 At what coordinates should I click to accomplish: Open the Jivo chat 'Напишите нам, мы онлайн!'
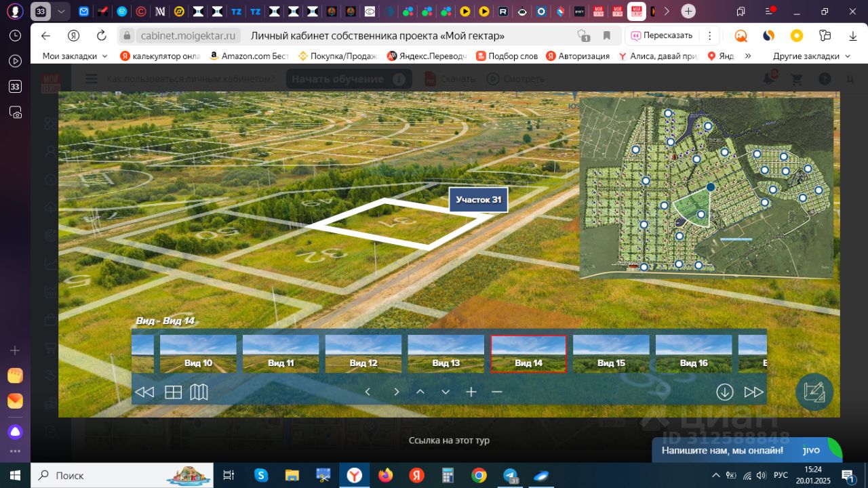[747, 450]
